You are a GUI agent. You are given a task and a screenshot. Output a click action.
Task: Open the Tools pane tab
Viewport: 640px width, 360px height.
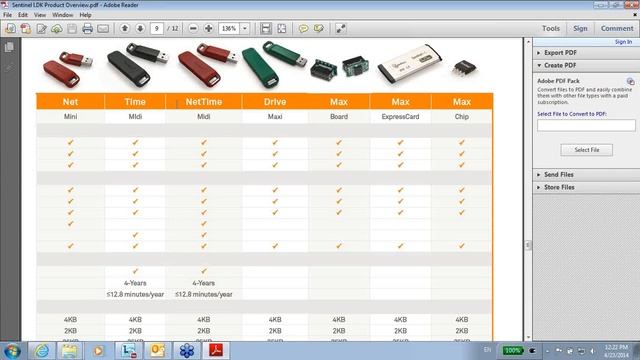click(551, 29)
